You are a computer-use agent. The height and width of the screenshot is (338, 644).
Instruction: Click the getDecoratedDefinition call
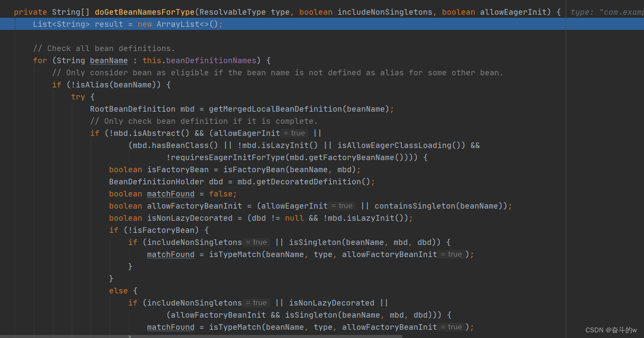click(x=305, y=181)
